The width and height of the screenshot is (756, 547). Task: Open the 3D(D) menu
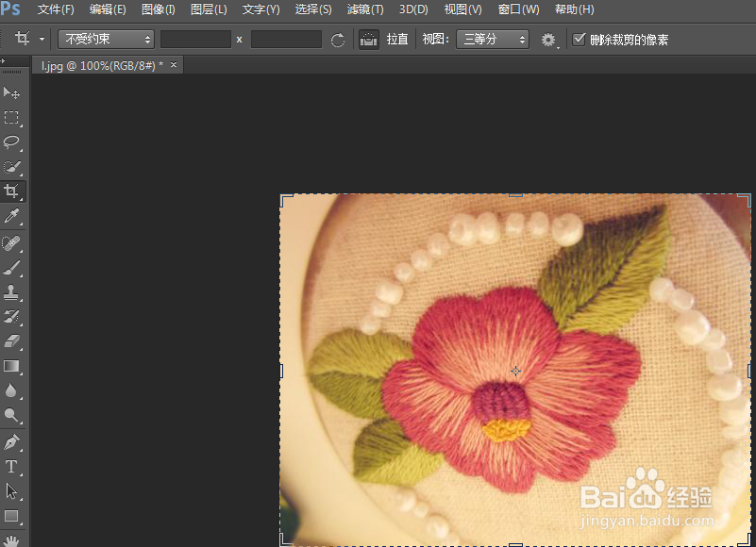(413, 9)
